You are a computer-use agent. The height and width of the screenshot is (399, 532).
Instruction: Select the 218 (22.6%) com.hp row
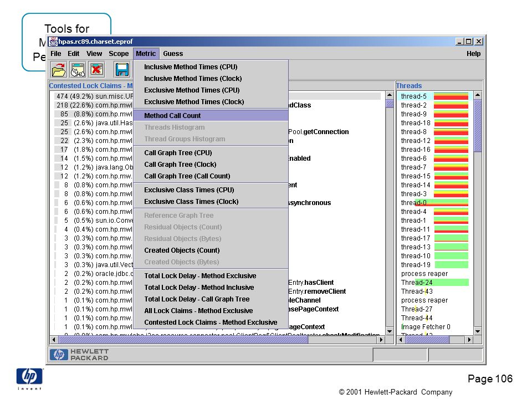point(217,105)
